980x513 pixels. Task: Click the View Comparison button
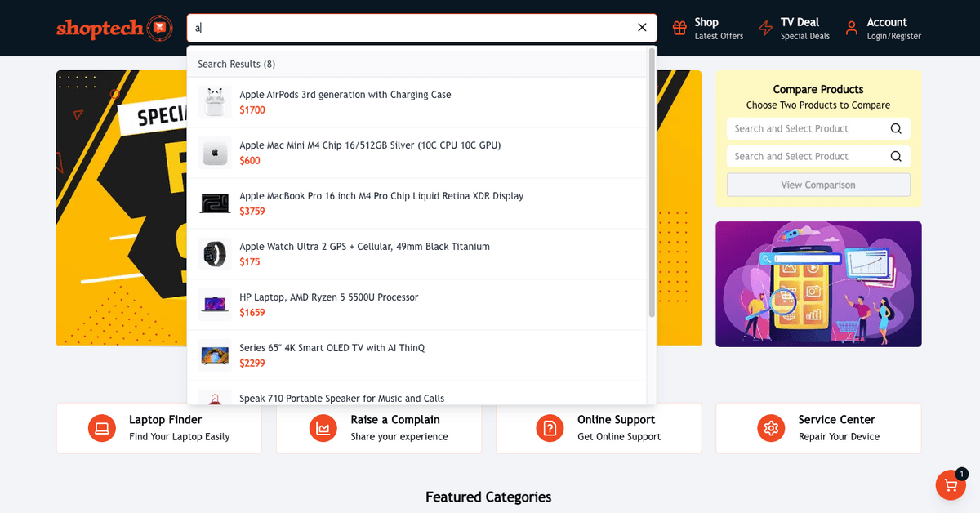click(818, 185)
